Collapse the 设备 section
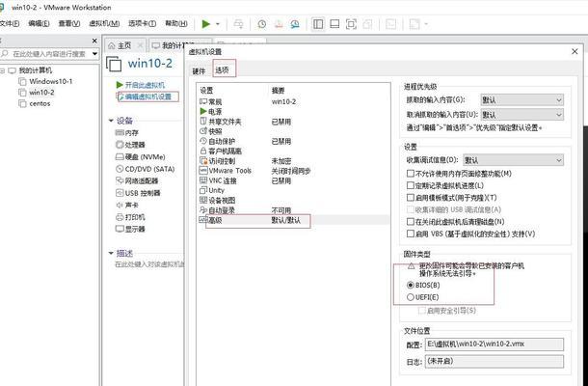Viewport: 588px width, 386px height. pos(111,121)
